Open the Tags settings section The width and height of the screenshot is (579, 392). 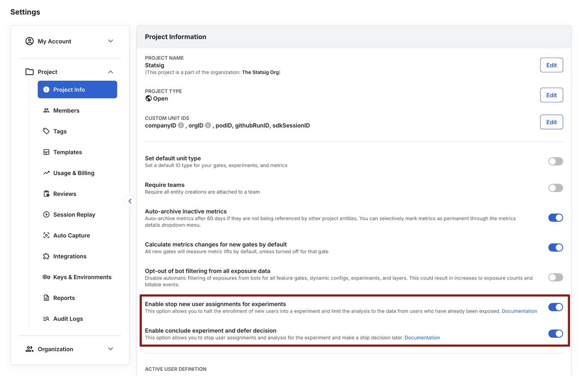pyautogui.click(x=60, y=131)
